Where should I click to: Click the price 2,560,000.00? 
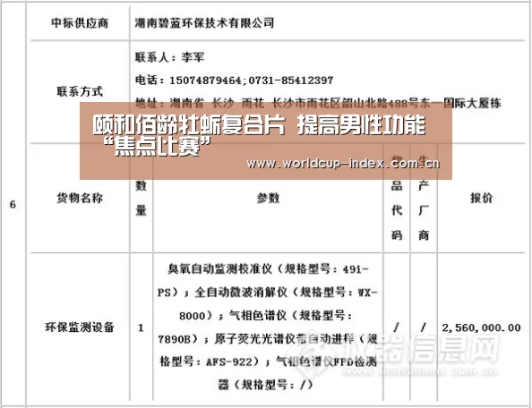click(481, 327)
